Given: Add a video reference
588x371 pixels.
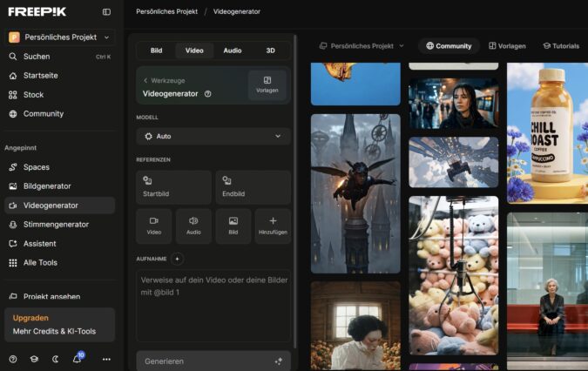Looking at the screenshot, I should (154, 226).
